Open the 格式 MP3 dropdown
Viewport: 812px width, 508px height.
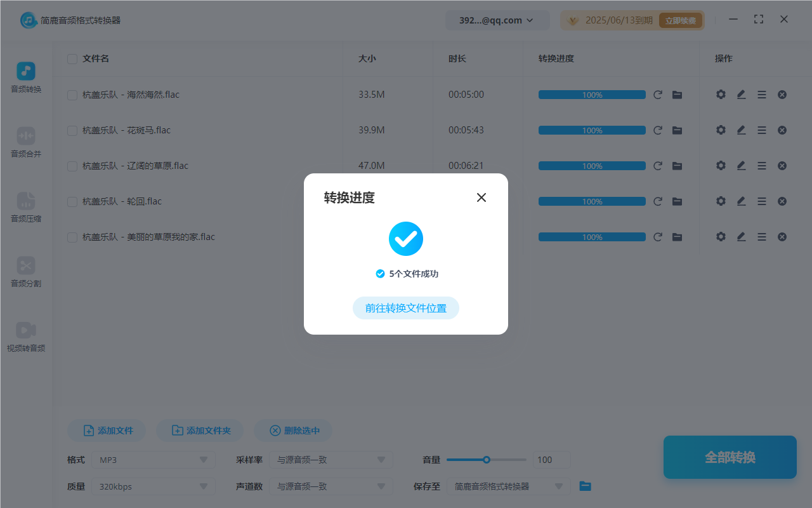153,459
